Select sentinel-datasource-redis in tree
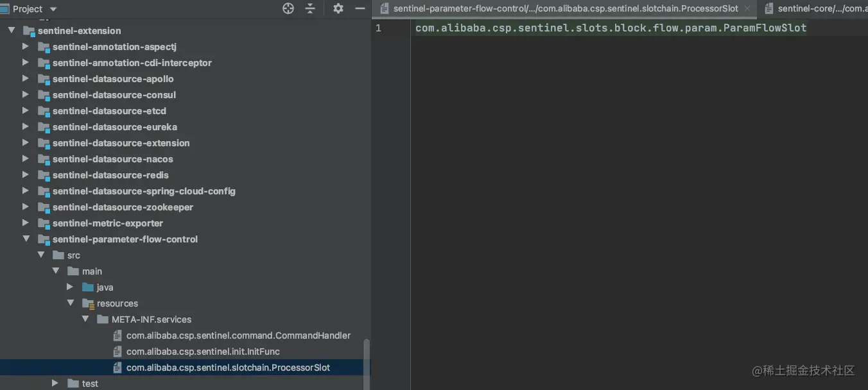The image size is (868, 390). (111, 175)
